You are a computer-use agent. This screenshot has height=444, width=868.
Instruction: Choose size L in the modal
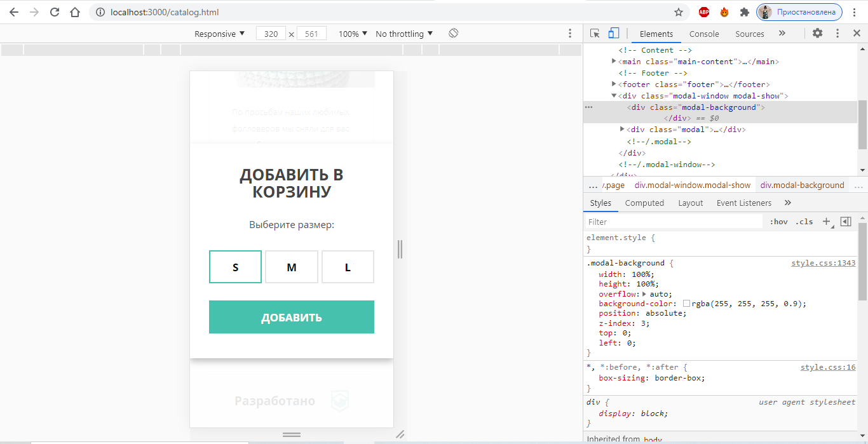(348, 267)
